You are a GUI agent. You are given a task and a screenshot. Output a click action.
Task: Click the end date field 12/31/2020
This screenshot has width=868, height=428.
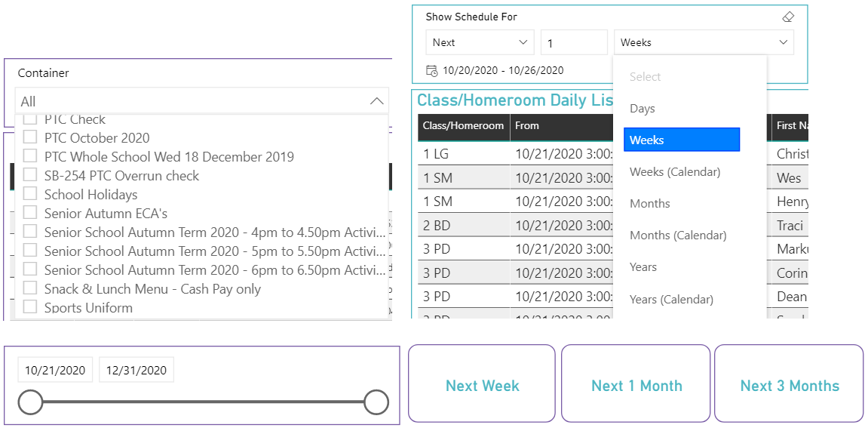[x=136, y=370]
